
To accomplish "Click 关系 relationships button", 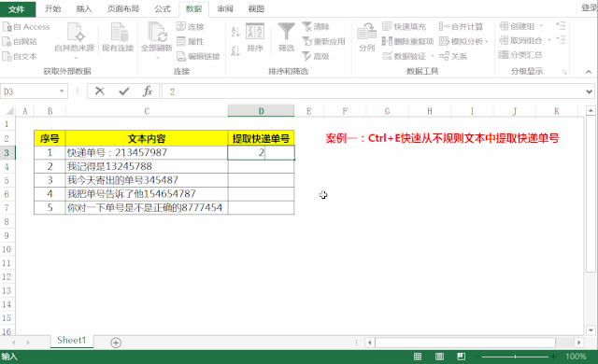I will tap(453, 56).
